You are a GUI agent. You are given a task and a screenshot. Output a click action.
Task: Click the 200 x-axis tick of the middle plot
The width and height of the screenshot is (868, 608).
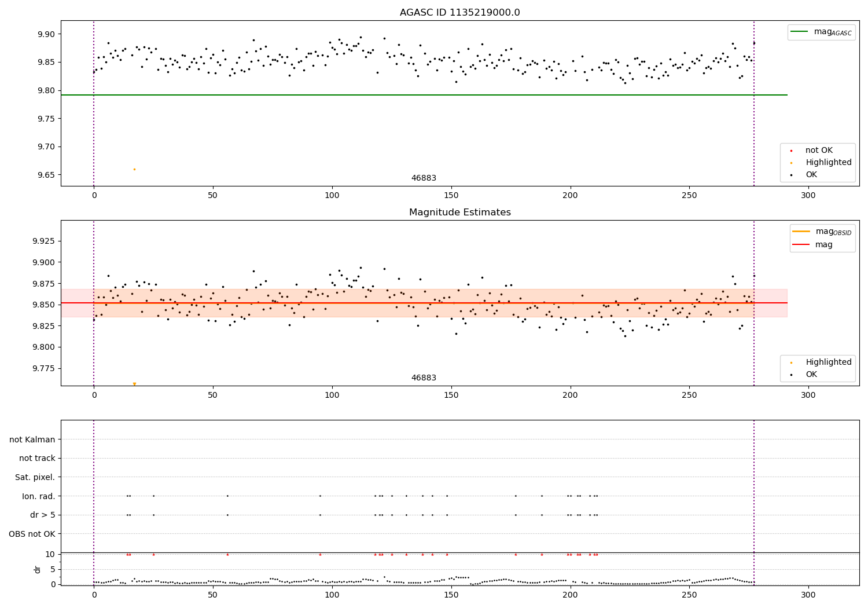tap(570, 395)
